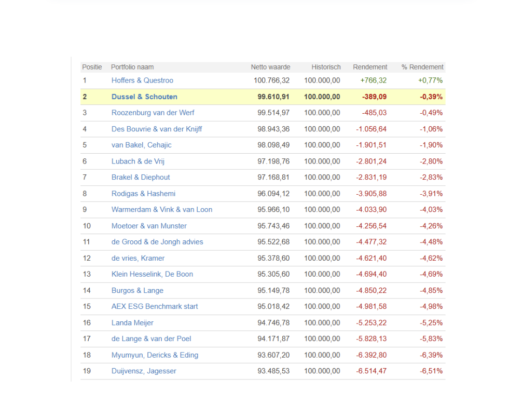The height and width of the screenshot is (420, 523).
Task: Select Myumyun, Dericks & Eding portfolio
Action: coord(155,355)
